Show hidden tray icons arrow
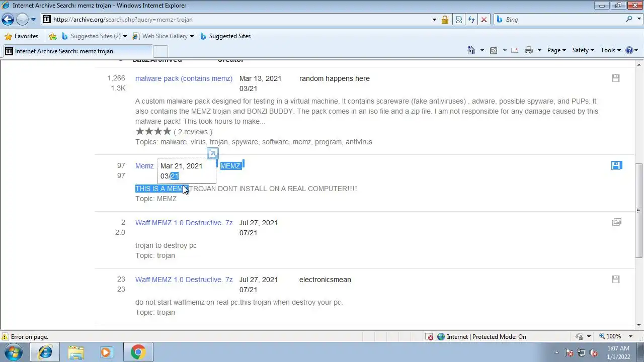 point(556,352)
